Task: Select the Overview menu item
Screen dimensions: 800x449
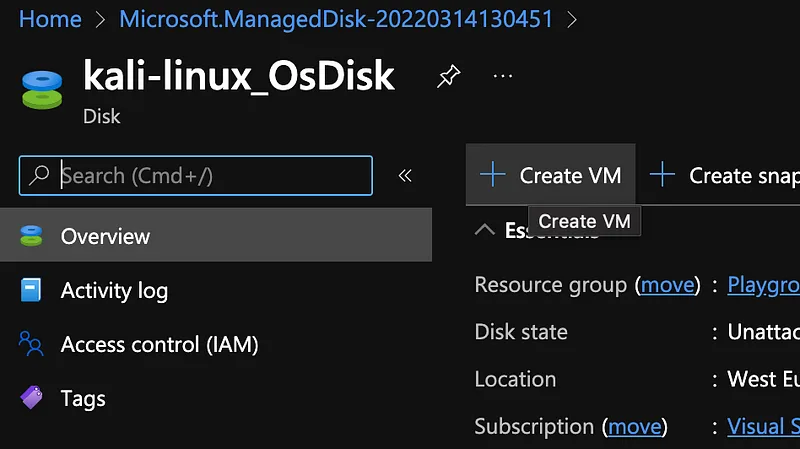Action: (x=216, y=235)
